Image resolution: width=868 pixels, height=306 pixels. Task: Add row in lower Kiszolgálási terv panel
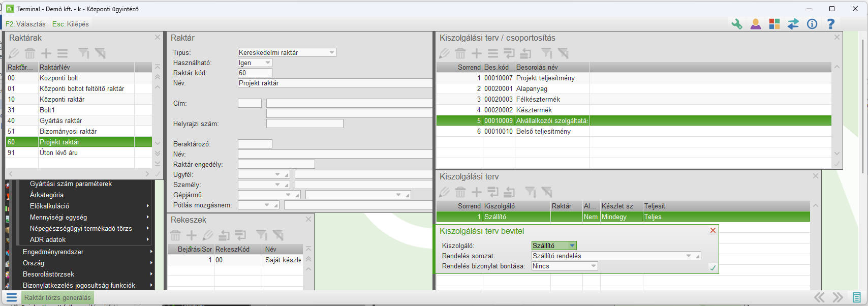click(477, 192)
